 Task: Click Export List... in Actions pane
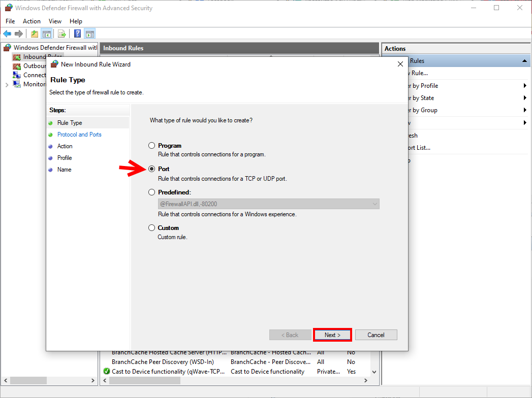419,148
